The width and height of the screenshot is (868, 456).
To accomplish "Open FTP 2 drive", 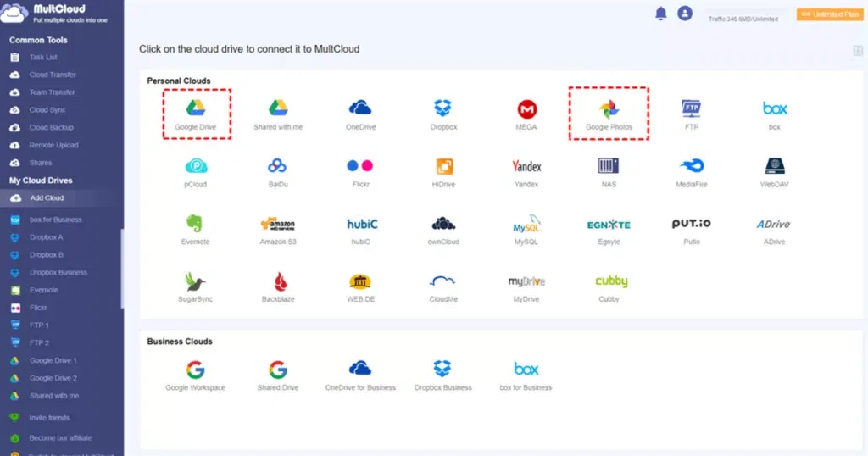I will coord(39,343).
